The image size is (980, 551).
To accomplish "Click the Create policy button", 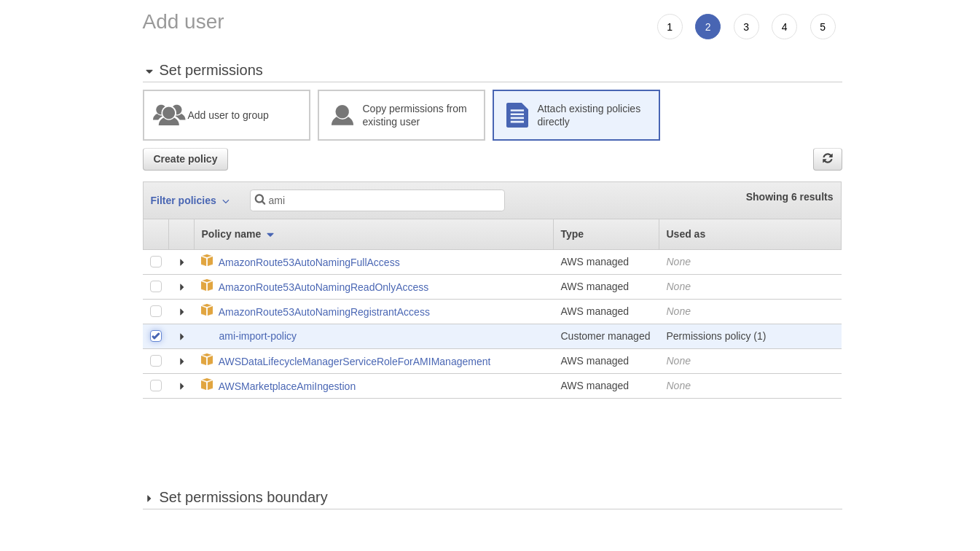I will [x=185, y=159].
